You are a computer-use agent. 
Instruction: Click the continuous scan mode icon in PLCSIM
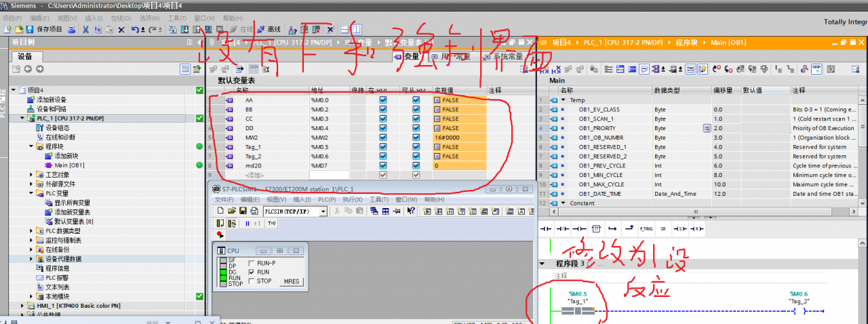(x=233, y=223)
